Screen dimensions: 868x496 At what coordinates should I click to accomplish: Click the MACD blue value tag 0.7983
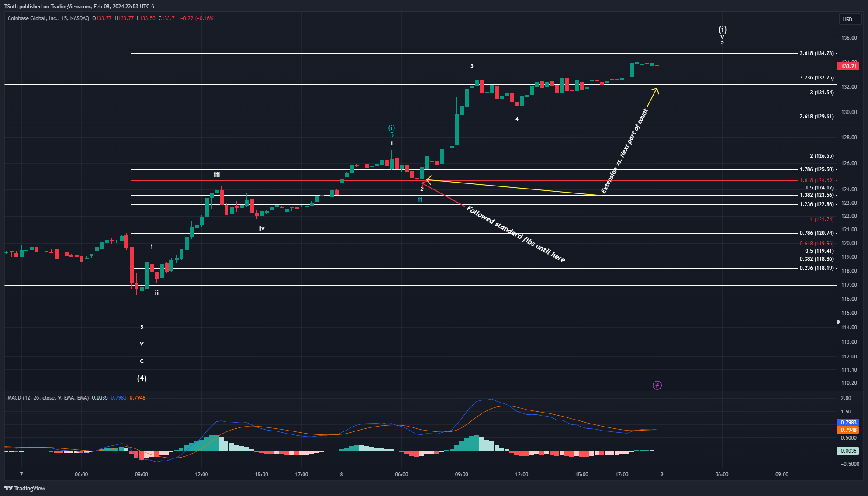tap(848, 423)
